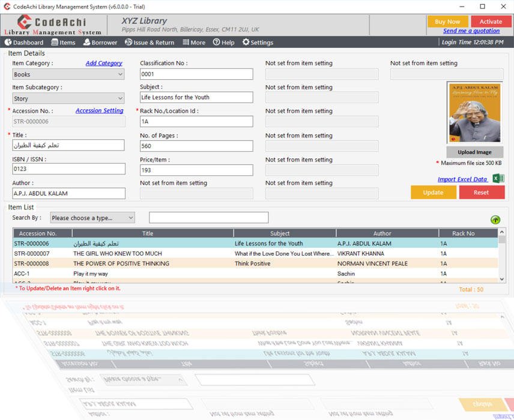The width and height of the screenshot is (514, 420).
Task: Click the green export arrow icon above the table
Action: tap(495, 220)
